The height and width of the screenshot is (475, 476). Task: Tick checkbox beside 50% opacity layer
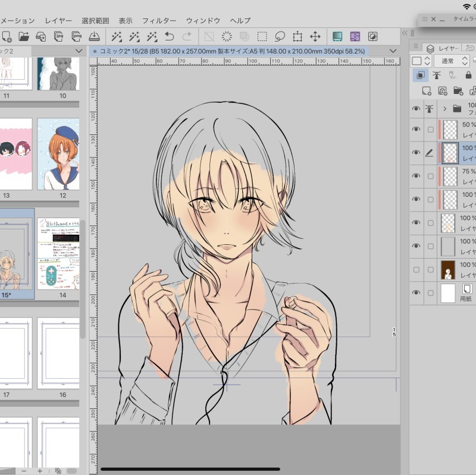coord(430,130)
